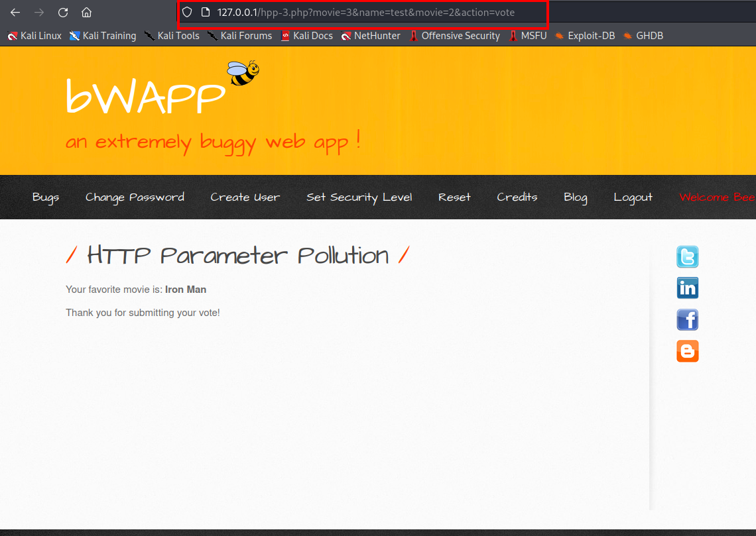Screen dimensions: 756x536
Task: Log out using Logout link
Action: [633, 197]
